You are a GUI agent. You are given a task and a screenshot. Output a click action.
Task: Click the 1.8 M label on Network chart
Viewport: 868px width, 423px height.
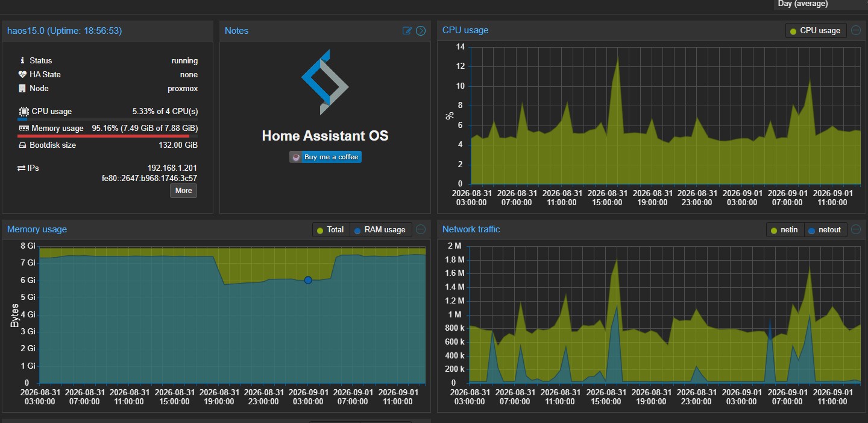tap(455, 259)
